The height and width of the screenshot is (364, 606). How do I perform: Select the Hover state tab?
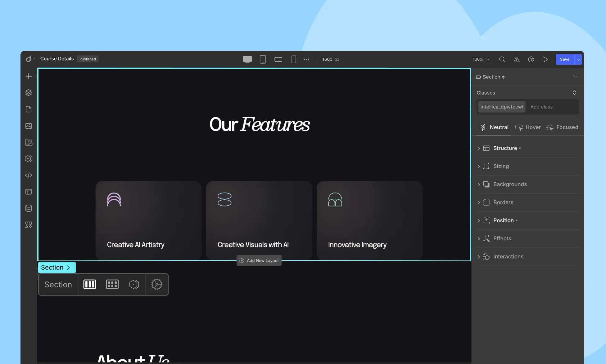point(528,127)
